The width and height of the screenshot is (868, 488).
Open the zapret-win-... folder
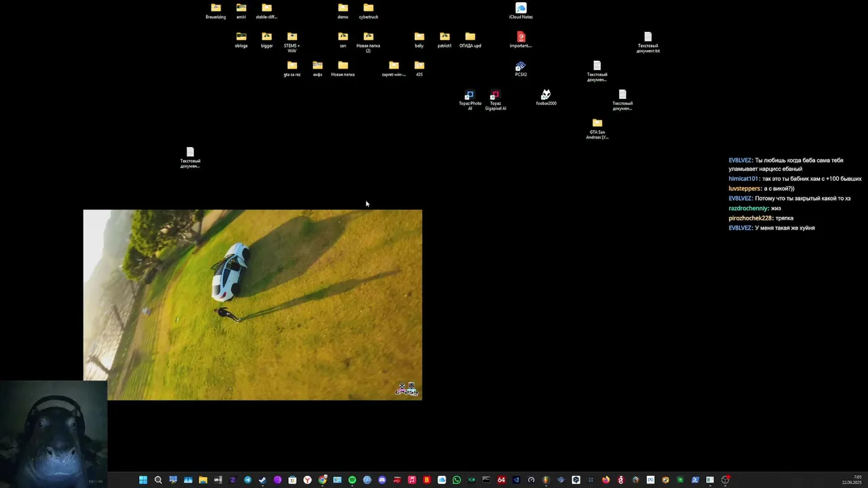[394, 68]
